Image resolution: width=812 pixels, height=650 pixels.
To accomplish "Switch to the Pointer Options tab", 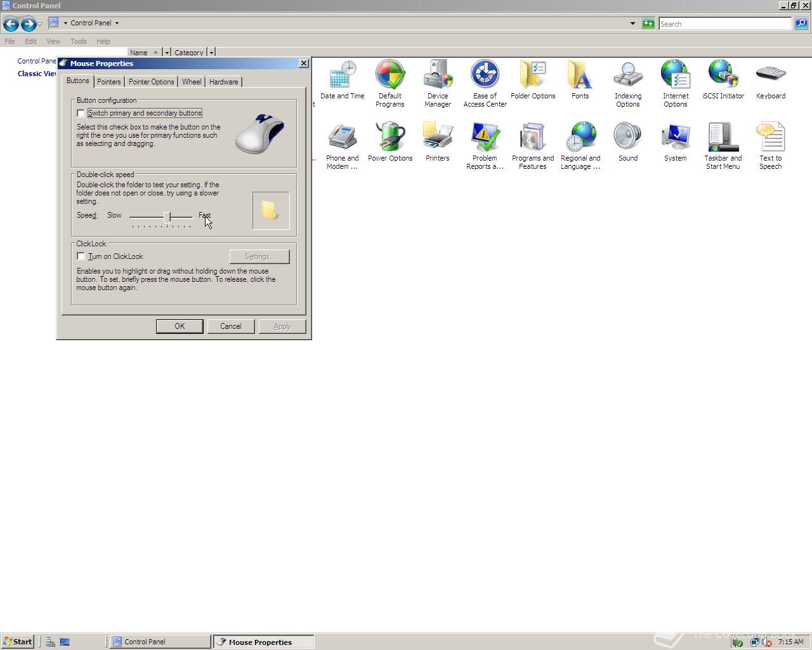I will (151, 82).
